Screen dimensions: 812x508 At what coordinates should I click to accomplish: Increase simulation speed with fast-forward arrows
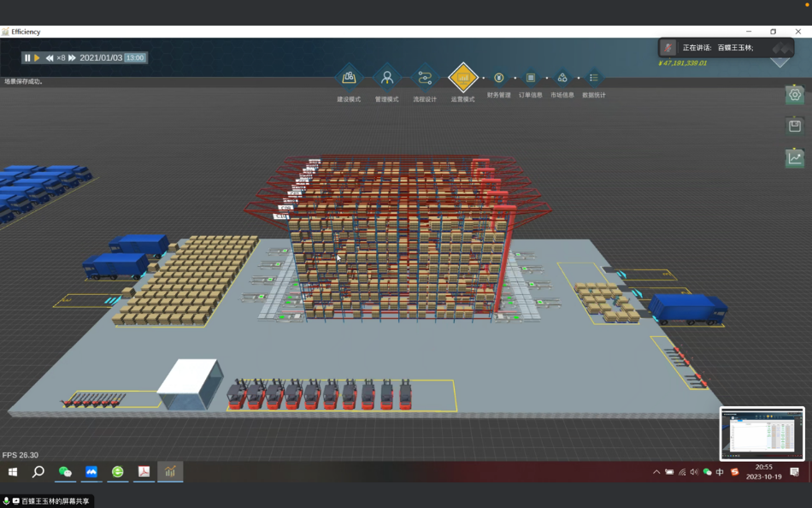(x=73, y=58)
